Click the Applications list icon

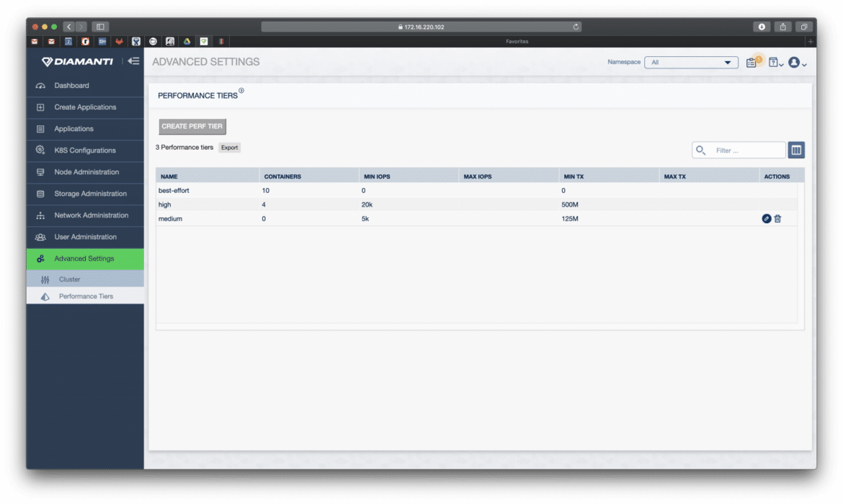(40, 129)
